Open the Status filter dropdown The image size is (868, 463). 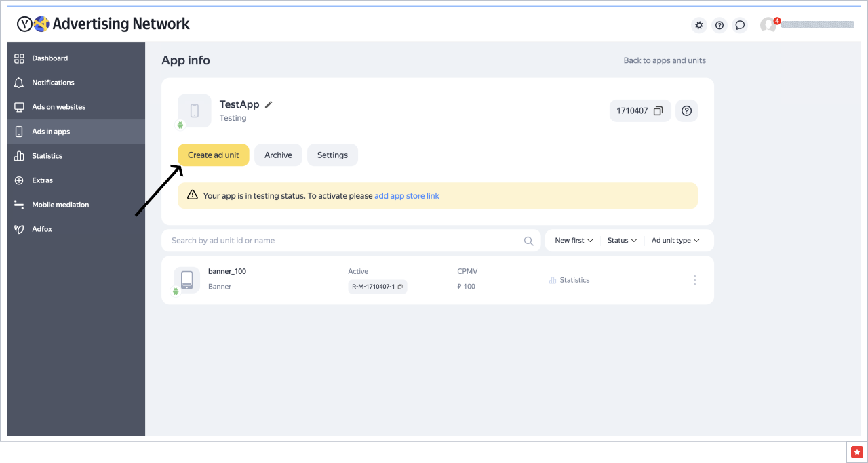click(622, 241)
